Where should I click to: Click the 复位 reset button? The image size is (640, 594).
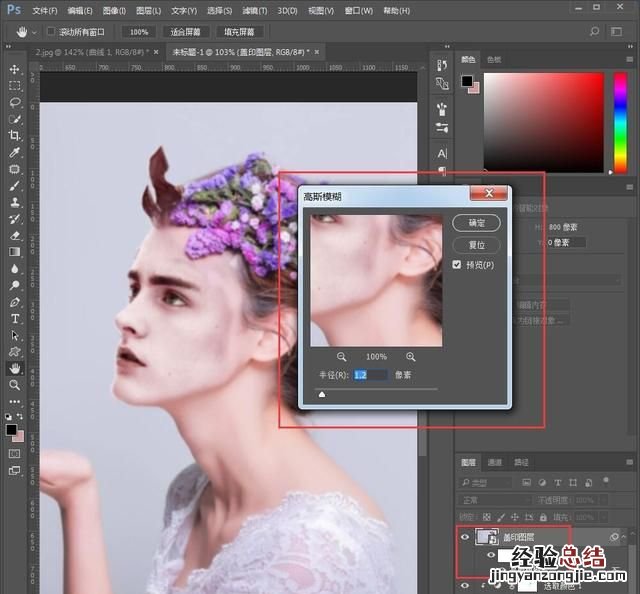(476, 244)
